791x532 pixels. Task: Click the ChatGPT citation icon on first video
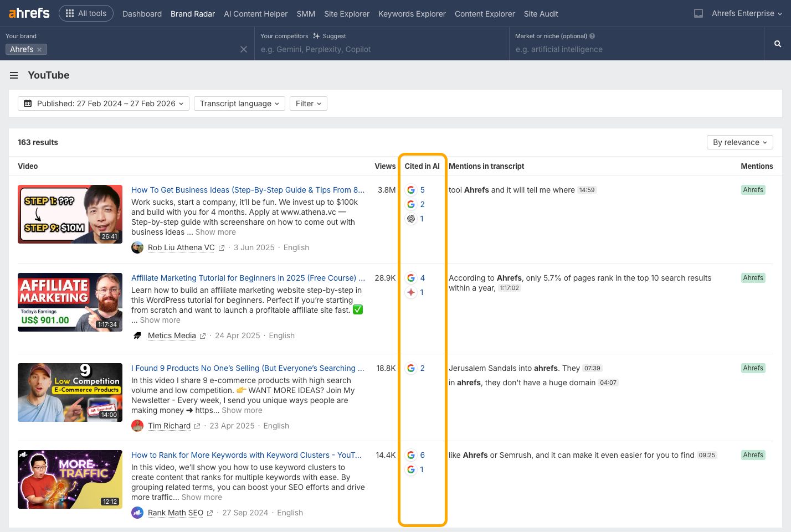[x=411, y=219]
